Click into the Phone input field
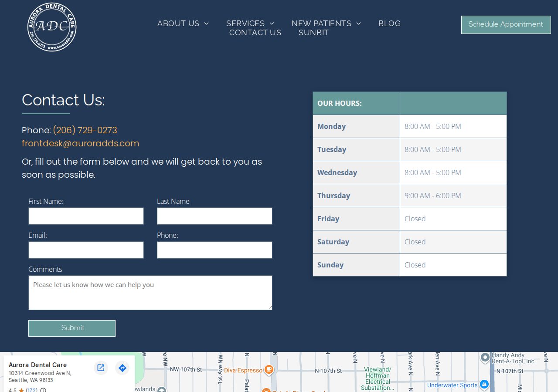Image resolution: width=558 pixels, height=392 pixels. coord(214,250)
